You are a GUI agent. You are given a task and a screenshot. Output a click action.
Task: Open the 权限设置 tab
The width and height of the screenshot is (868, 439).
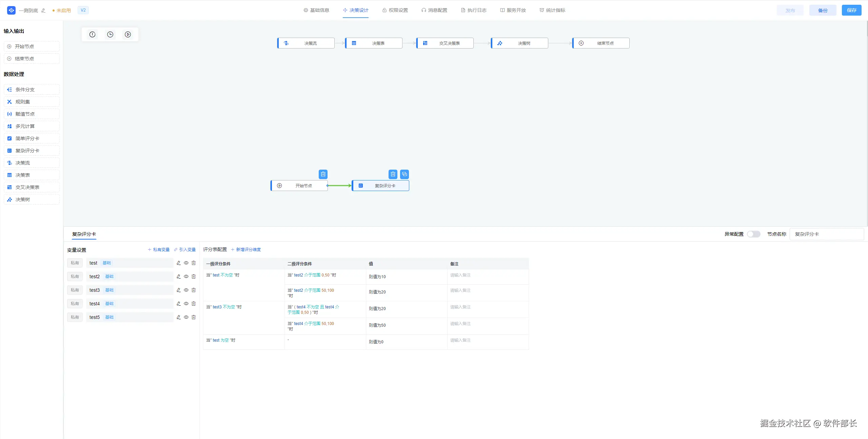[395, 10]
